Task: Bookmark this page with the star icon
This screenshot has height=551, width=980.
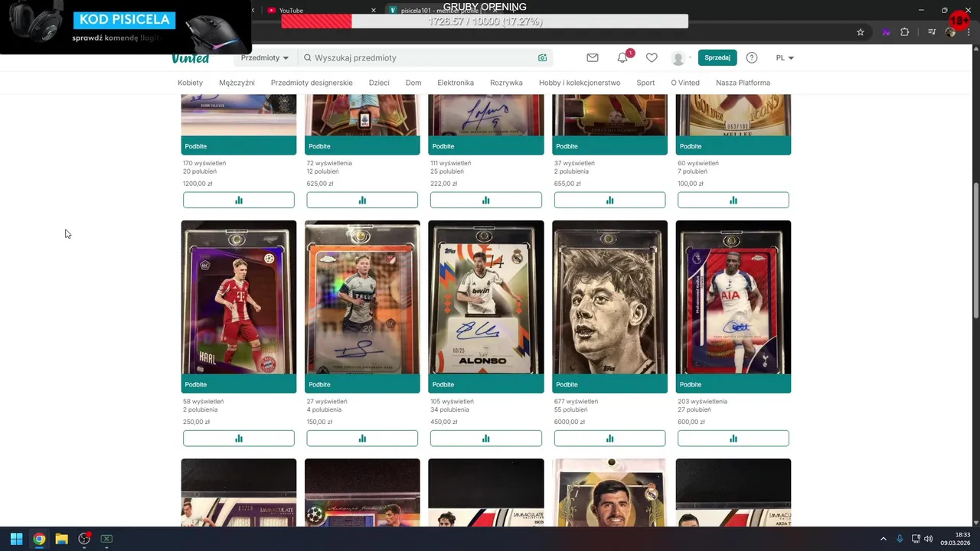Action: [x=861, y=32]
